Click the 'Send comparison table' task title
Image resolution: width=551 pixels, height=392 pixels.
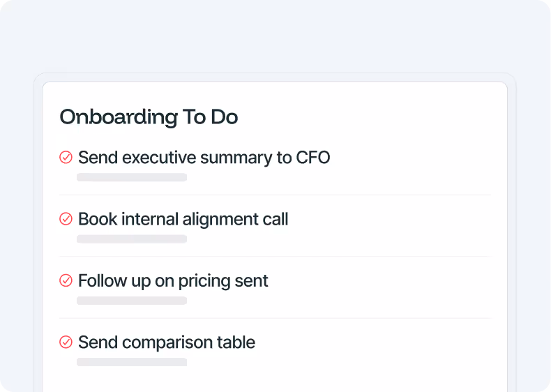167,342
